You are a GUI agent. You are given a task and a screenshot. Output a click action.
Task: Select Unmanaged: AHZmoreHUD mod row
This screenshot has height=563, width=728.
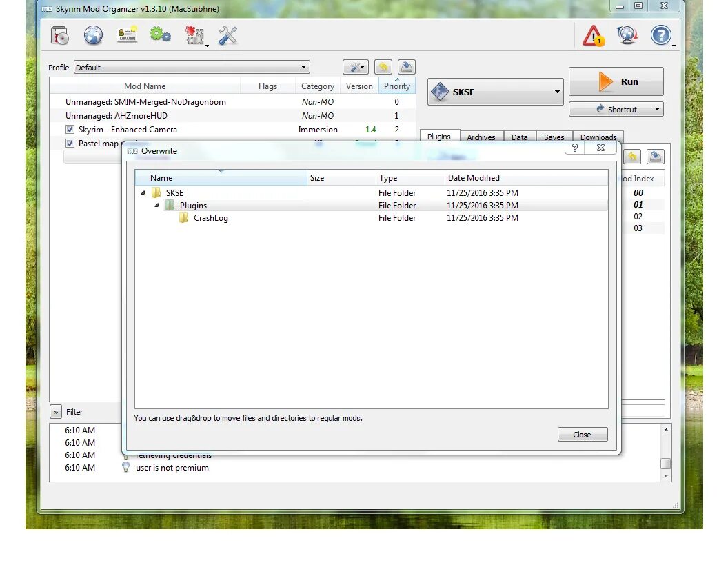click(x=232, y=116)
